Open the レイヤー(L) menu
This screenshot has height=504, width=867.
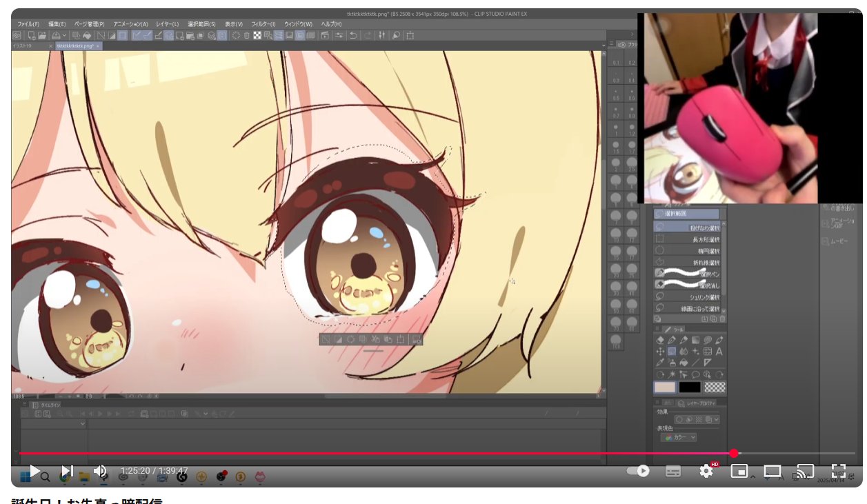tap(167, 24)
